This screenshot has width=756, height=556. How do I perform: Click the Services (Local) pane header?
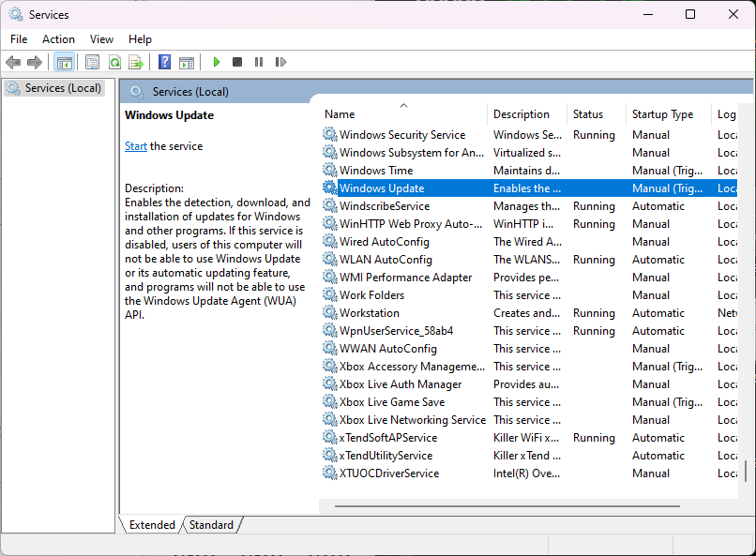(x=190, y=92)
